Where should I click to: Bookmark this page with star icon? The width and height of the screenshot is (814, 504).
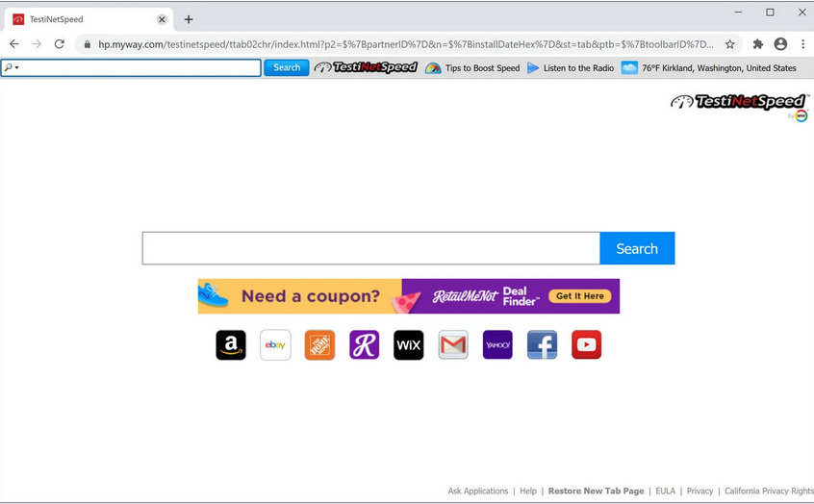pos(730,44)
